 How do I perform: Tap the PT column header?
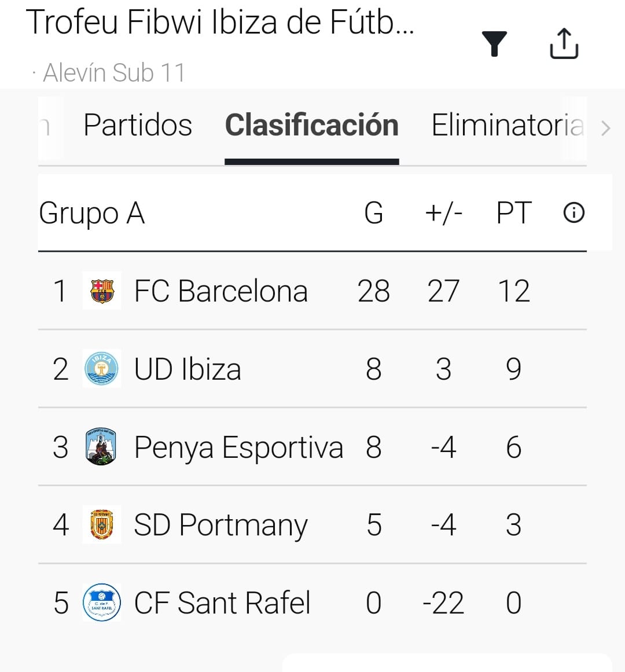pyautogui.click(x=513, y=213)
